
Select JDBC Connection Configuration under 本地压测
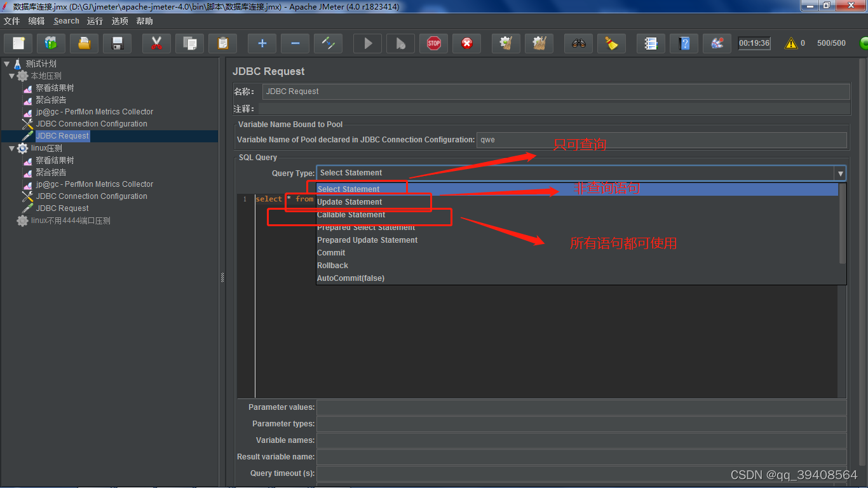(x=92, y=124)
